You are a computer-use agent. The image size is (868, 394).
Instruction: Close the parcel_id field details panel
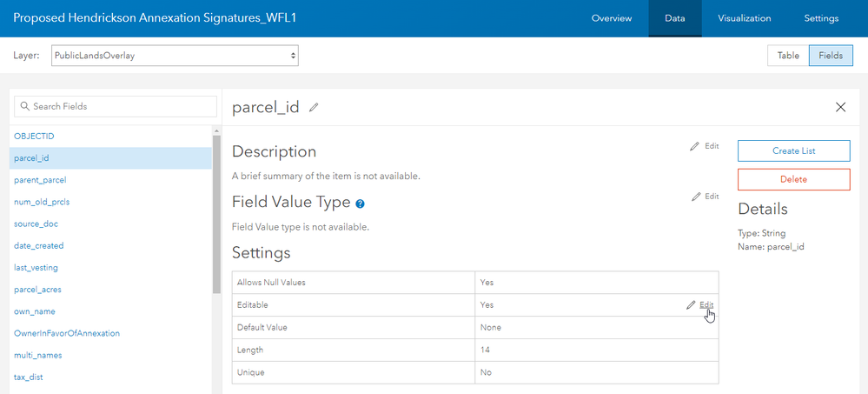840,107
